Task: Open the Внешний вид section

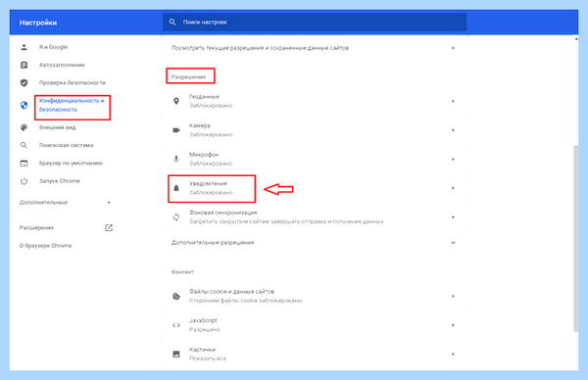Action: click(58, 127)
